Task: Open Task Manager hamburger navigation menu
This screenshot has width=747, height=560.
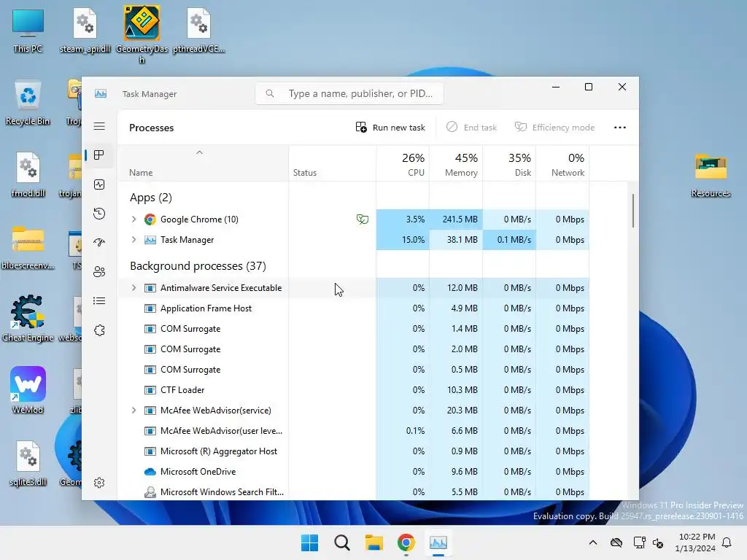Action: (x=99, y=126)
